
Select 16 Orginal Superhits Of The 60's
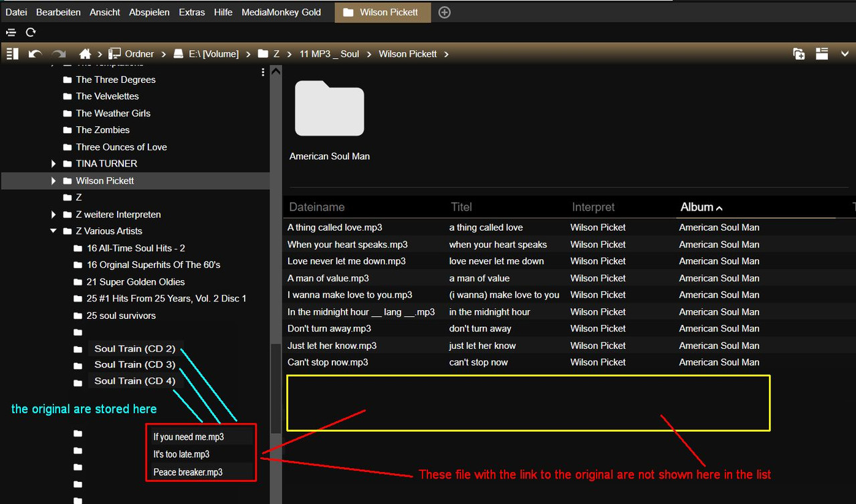coord(153,265)
